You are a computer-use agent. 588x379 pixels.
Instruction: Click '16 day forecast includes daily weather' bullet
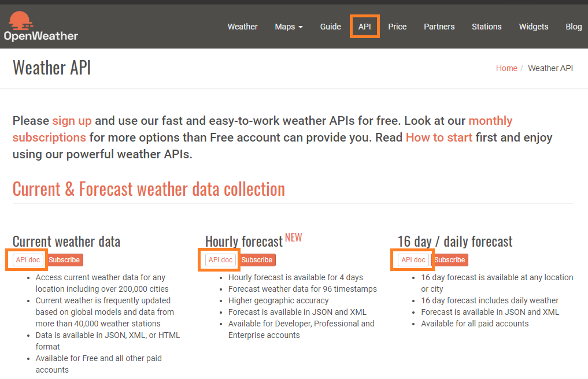click(490, 300)
